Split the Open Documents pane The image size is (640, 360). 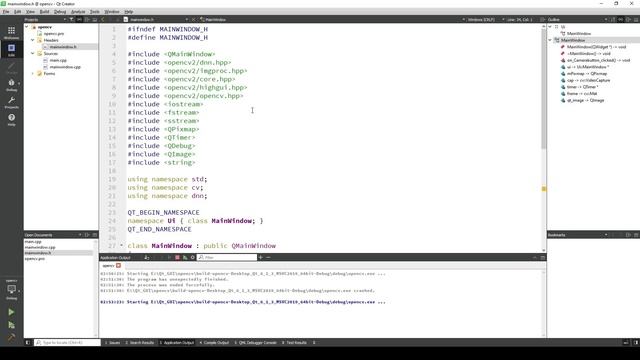point(87,235)
